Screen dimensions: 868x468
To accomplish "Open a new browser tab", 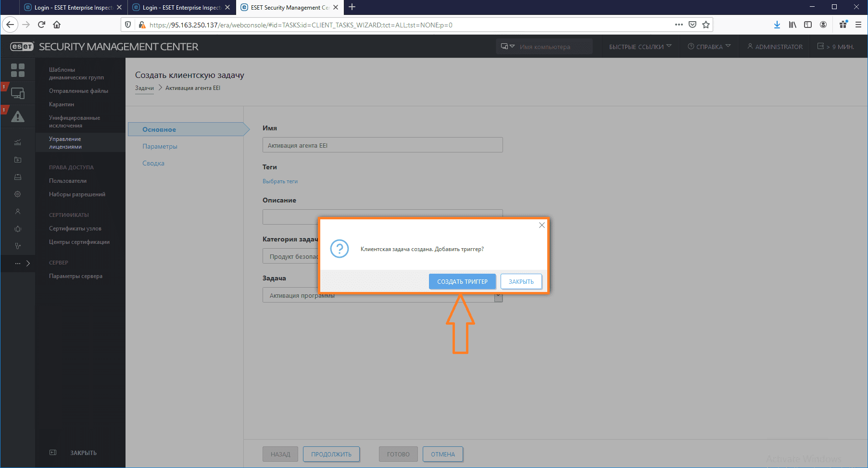I will point(352,7).
